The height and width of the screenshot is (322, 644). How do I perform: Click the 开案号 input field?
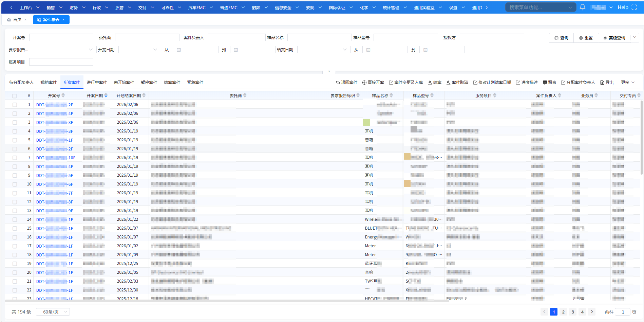point(61,37)
